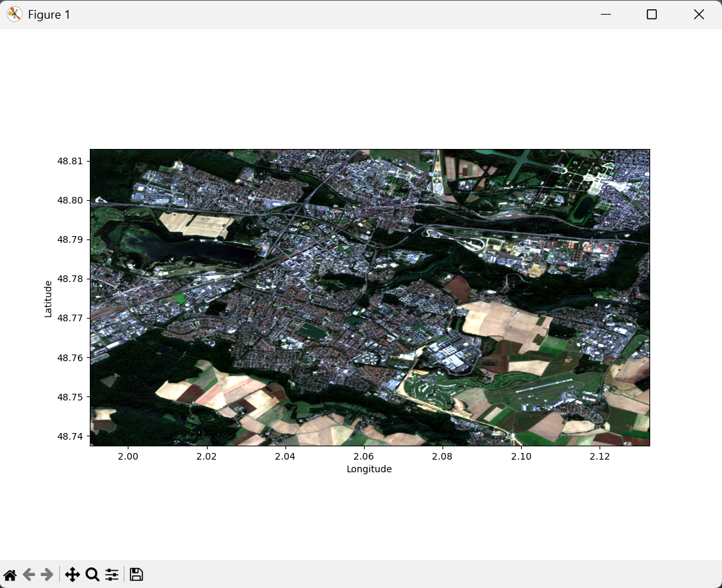722x588 pixels.
Task: Maximize the Figure 1 window
Action: click(x=652, y=15)
